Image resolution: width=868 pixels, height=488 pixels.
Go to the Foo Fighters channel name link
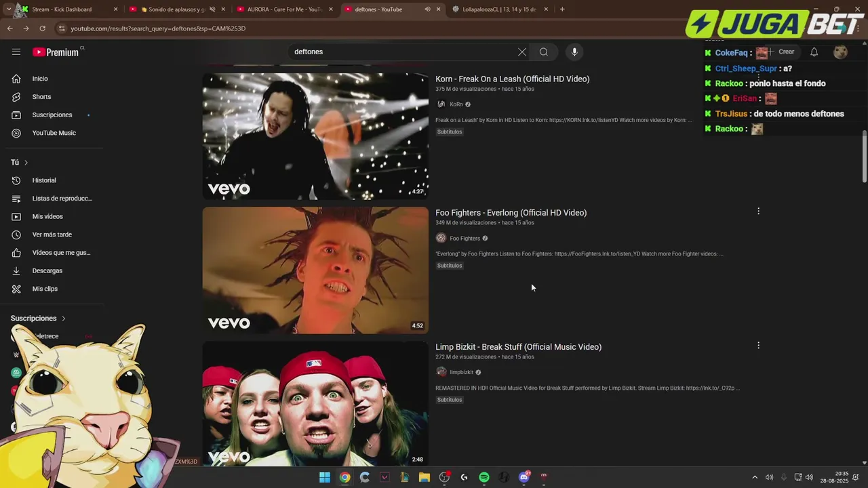465,239
